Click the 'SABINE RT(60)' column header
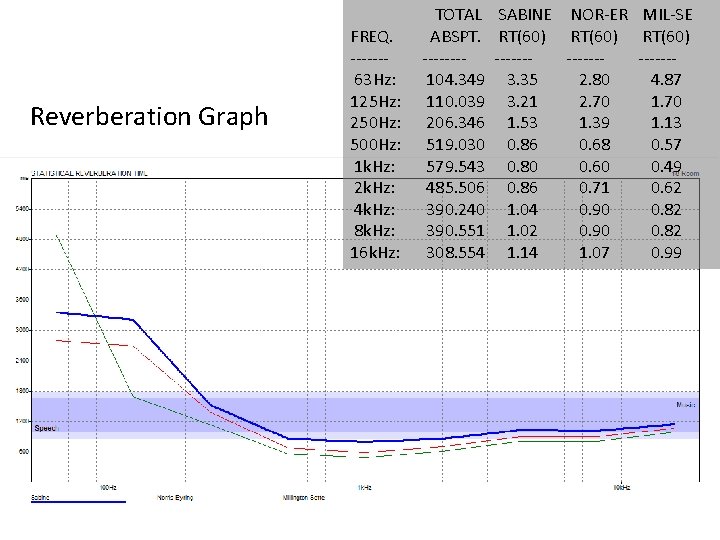 [x=524, y=26]
